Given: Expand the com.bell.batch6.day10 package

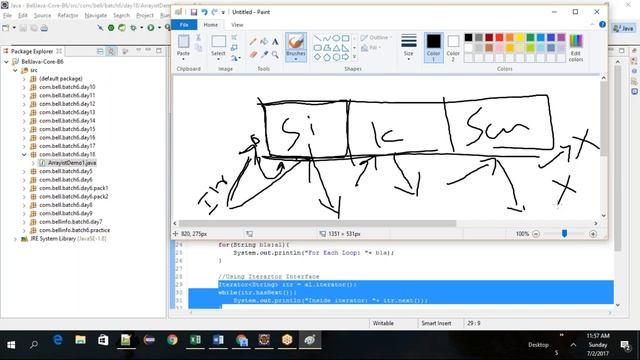Looking at the screenshot, I should pyautogui.click(x=24, y=87).
